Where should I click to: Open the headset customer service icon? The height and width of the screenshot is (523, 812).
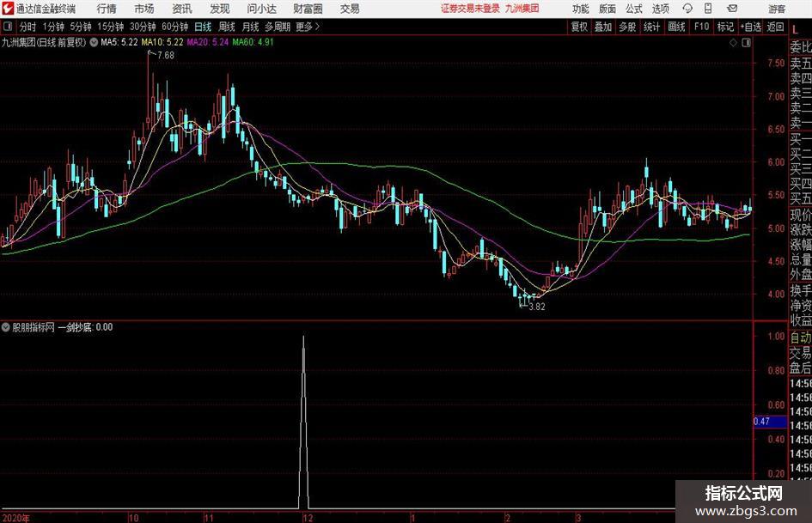[x=687, y=9]
